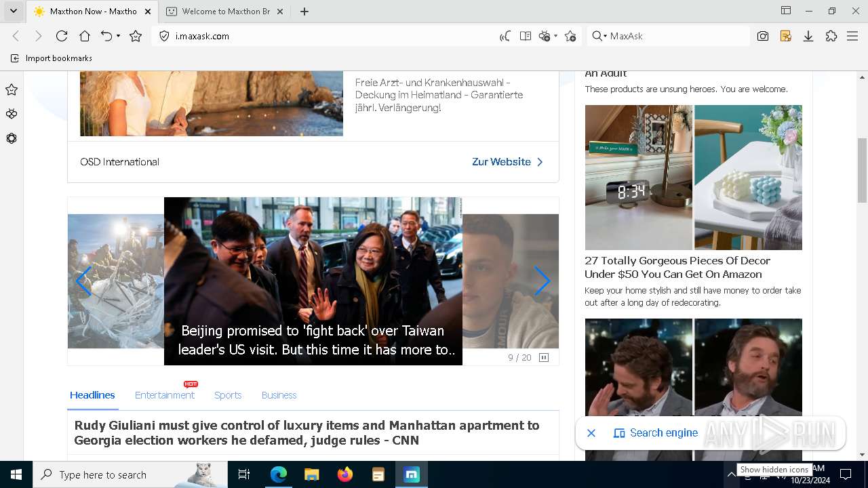The width and height of the screenshot is (868, 488).
Task: Open the Zur Website link
Action: pyautogui.click(x=507, y=162)
